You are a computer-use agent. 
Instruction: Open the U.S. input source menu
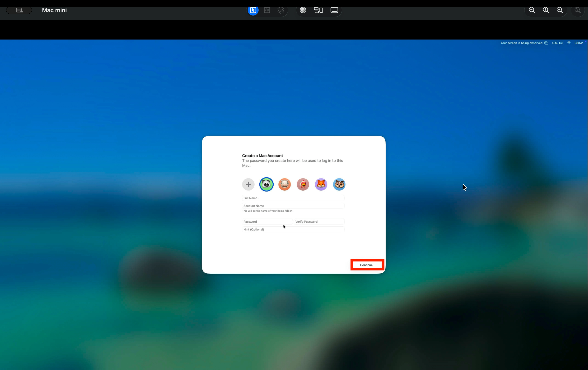click(x=557, y=43)
